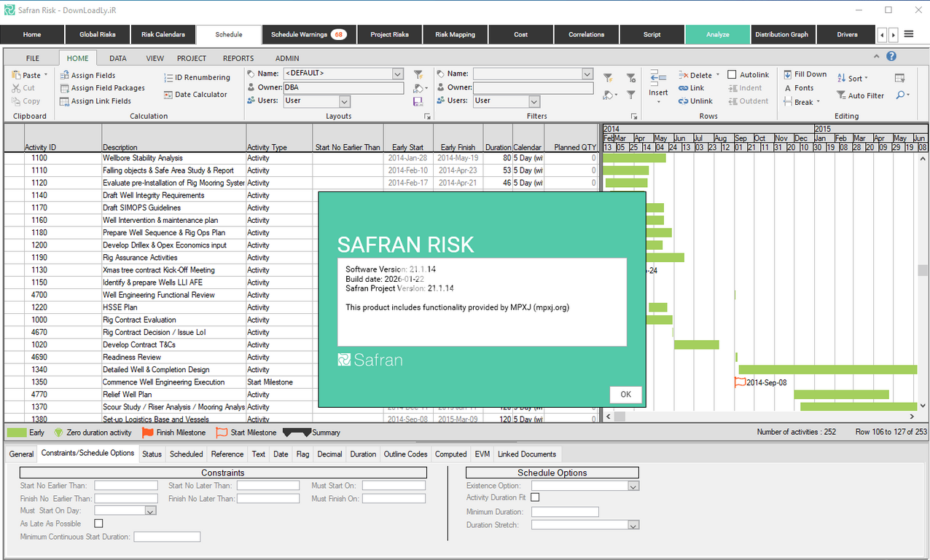Open the Schedule Warnings tab
The width and height of the screenshot is (930, 560).
308,34
